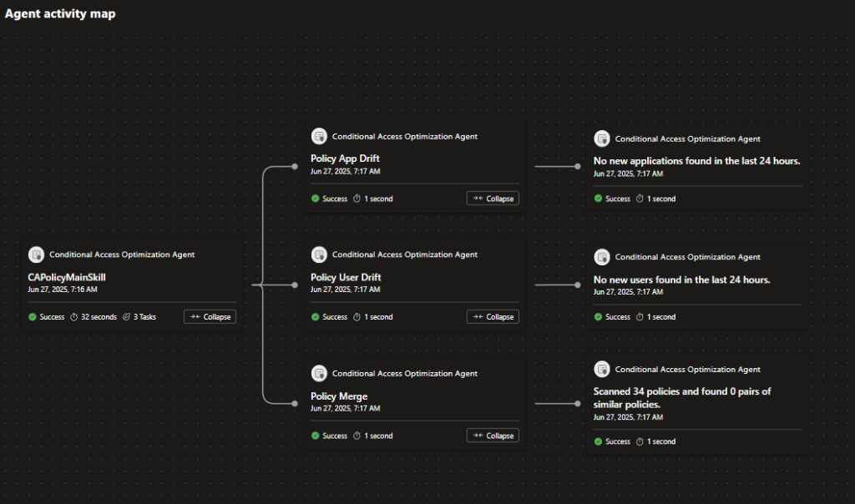Screen dimensions: 855x504
Task: Select the CAPolicyMainSkill title
Action: (x=67, y=277)
